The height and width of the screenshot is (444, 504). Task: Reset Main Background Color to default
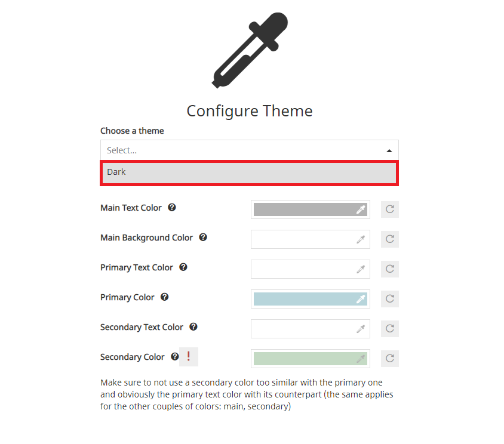[x=390, y=239]
